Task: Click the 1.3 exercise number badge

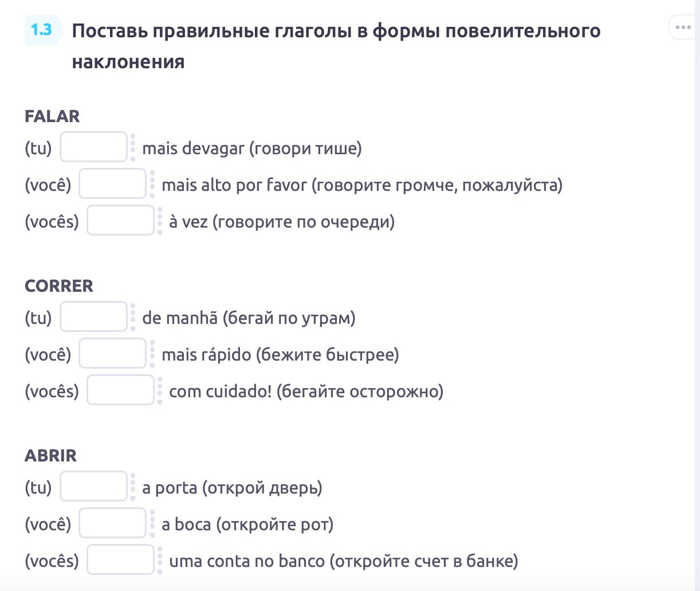Action: [x=42, y=30]
